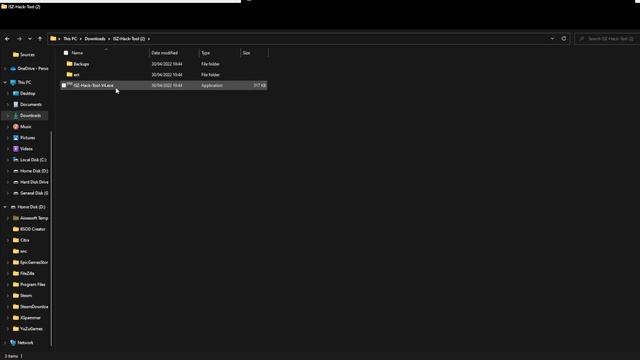Expand the Desktop tree node
The height and width of the screenshot is (360, 640).
(x=8, y=93)
